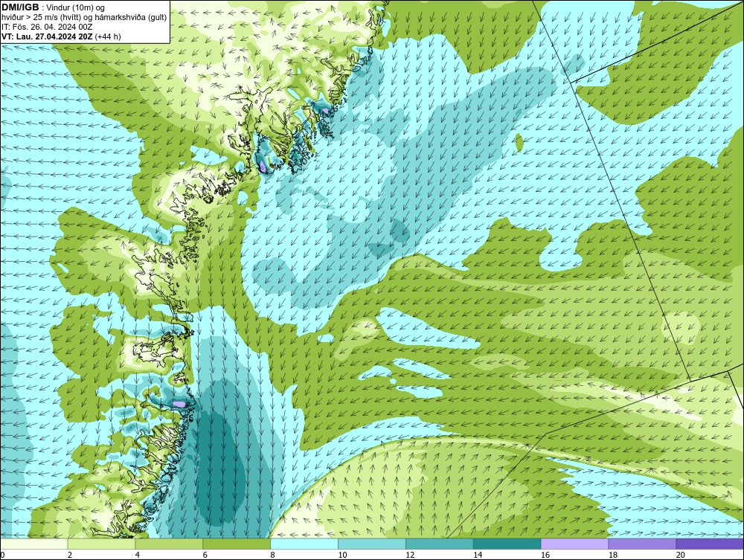Click the legend label '0'
The width and height of the screenshot is (744, 560).
[x=2, y=555]
